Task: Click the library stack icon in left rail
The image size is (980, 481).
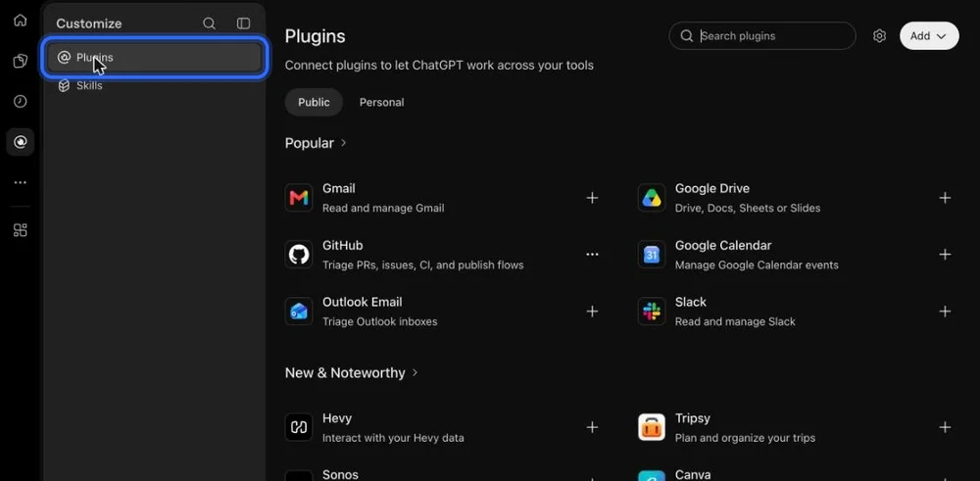Action: 20,61
